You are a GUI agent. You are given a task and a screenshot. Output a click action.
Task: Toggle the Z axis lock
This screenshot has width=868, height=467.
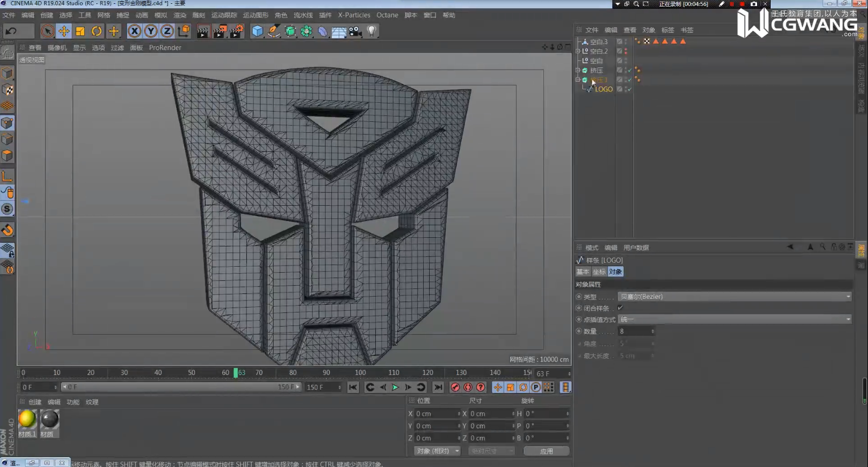tap(167, 31)
